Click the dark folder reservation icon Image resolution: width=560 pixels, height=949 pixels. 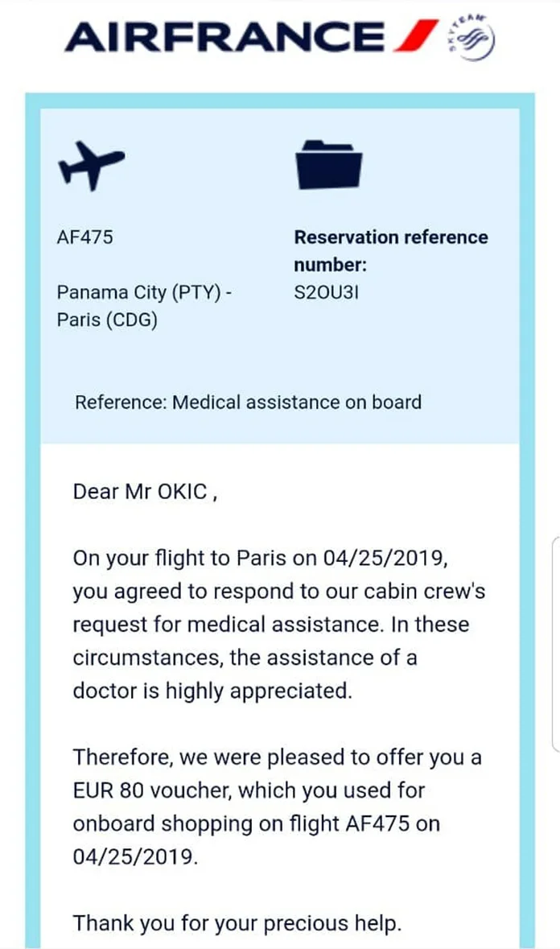(328, 163)
